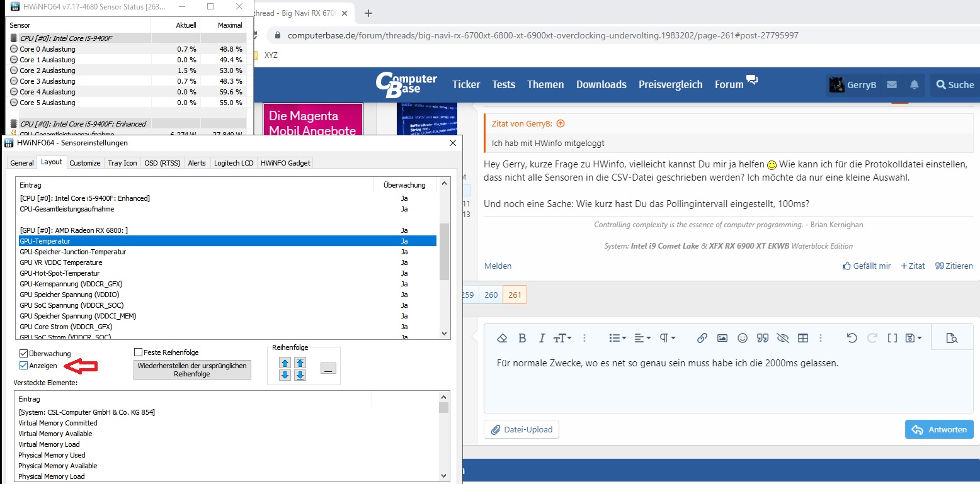The width and height of the screenshot is (980, 484).
Task: Click the insert image icon in editor
Action: coord(722,338)
